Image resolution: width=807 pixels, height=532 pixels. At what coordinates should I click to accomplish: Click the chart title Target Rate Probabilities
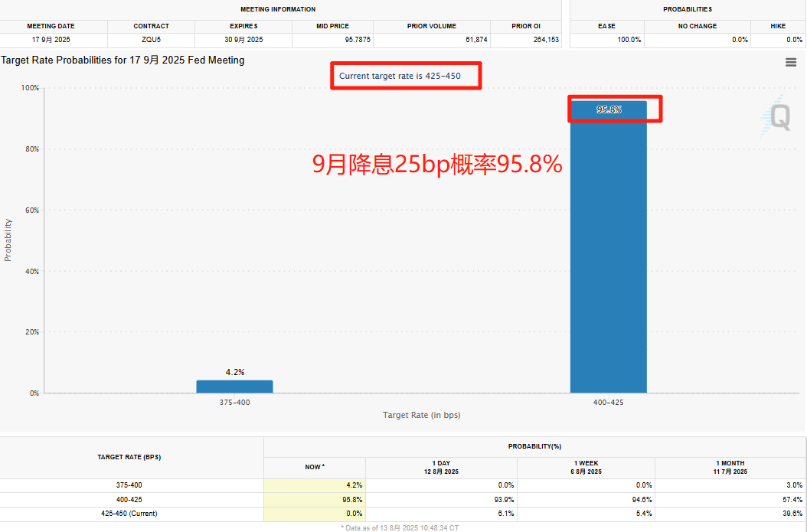pos(123,60)
